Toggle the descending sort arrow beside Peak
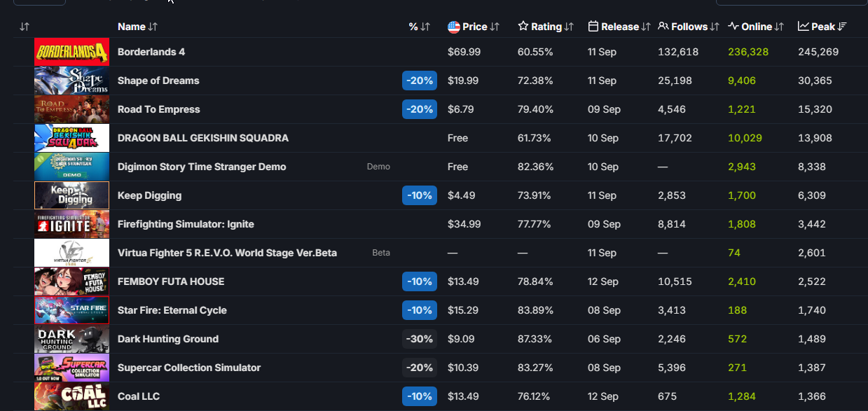The width and height of the screenshot is (868, 411). tap(843, 27)
